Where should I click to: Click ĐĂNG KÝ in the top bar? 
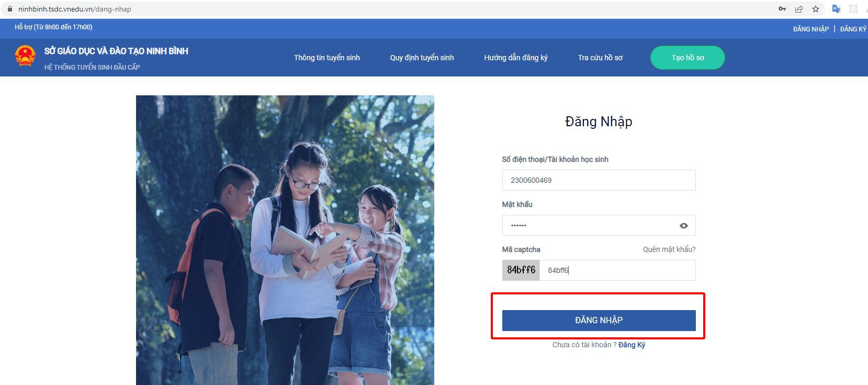(x=853, y=29)
